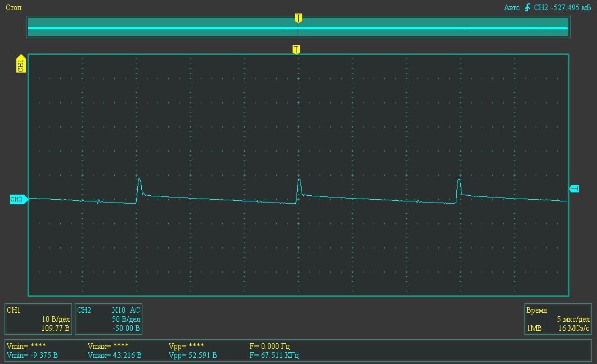Click the CH2 -527.495 мВ trigger level readout

click(562, 8)
